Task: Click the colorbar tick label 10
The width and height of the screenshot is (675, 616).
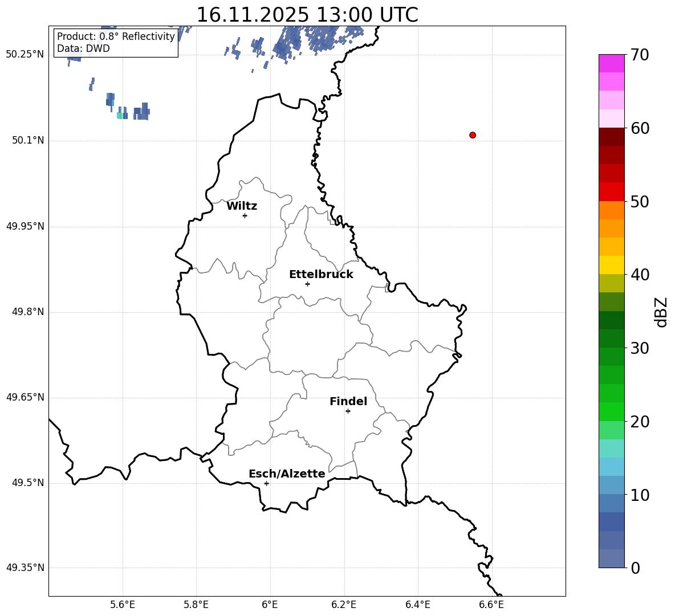Action: click(x=640, y=495)
